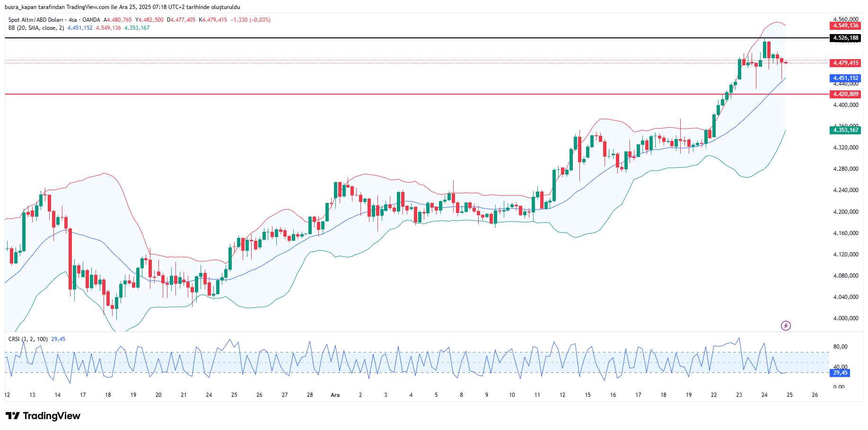This screenshot has height=430, width=868.
Task: Select the red 4.420,809 horizontal line label
Action: pos(845,94)
